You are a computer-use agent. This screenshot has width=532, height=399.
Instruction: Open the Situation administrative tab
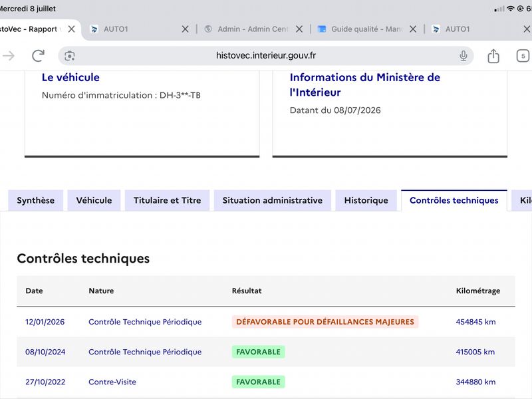pos(273,201)
